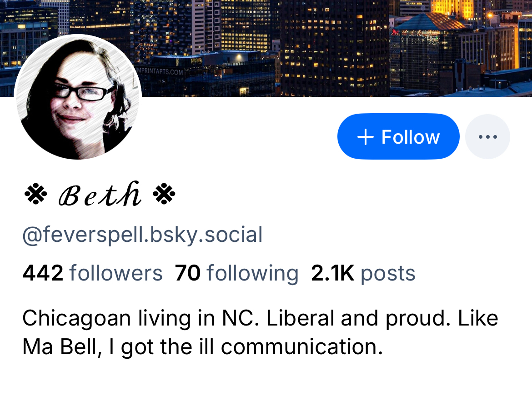
Task: Click the plus icon inside Follow
Action: [x=366, y=137]
